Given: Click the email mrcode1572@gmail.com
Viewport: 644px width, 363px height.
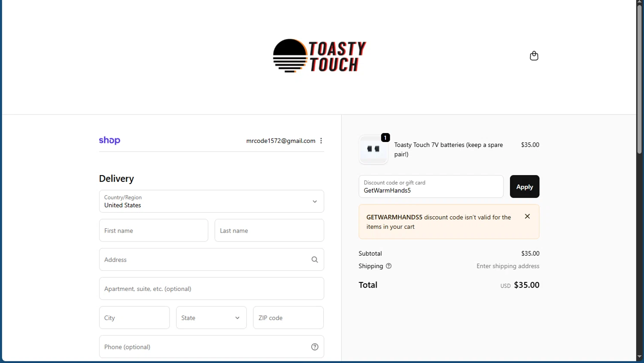Looking at the screenshot, I should (x=281, y=141).
